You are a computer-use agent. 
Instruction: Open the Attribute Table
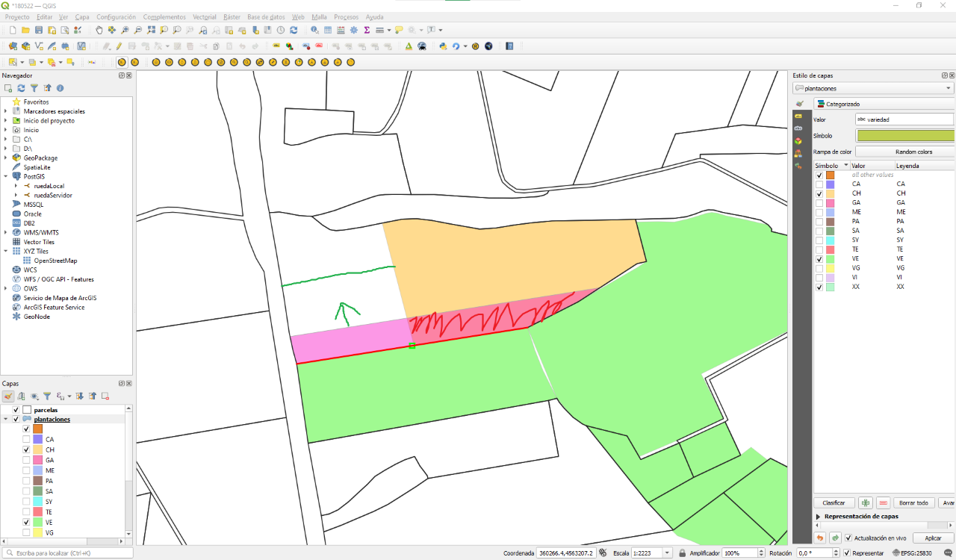(328, 31)
